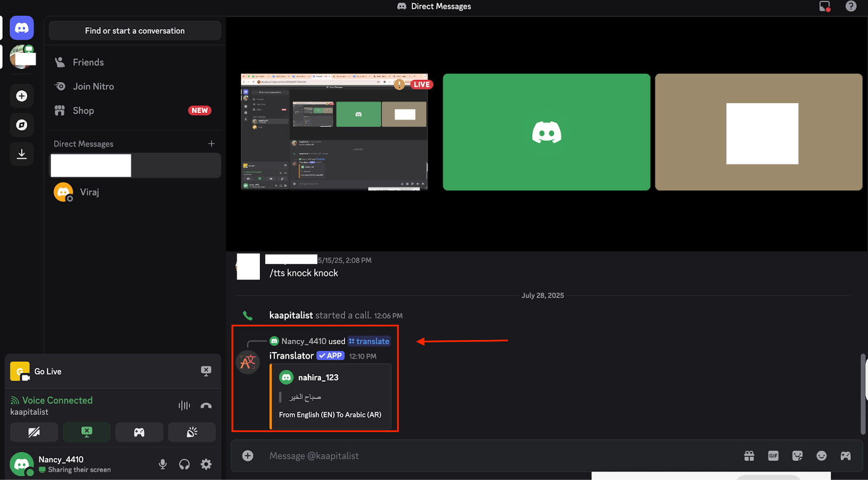Create DM with plus next to Direct Messages
Screen dimensions: 868x480
pos(212,144)
